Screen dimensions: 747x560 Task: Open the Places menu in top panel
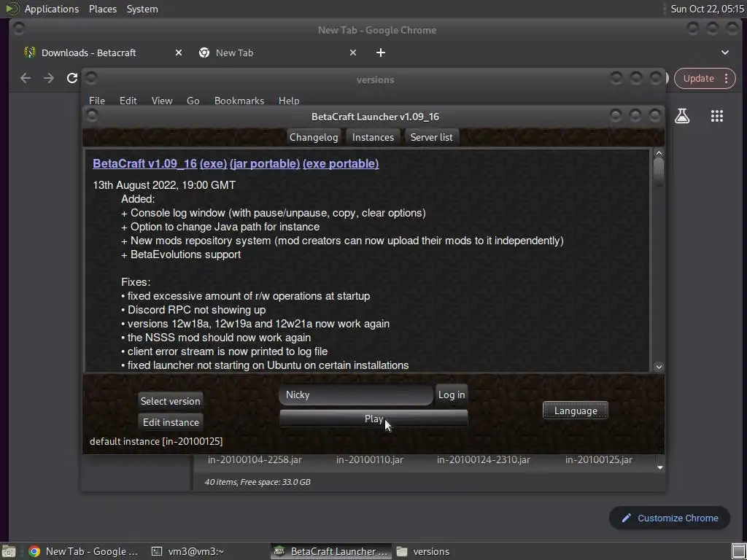[x=102, y=9]
